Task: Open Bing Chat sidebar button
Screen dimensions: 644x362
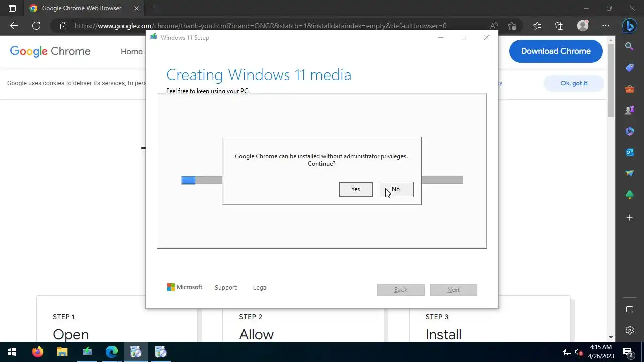Action: click(x=629, y=26)
